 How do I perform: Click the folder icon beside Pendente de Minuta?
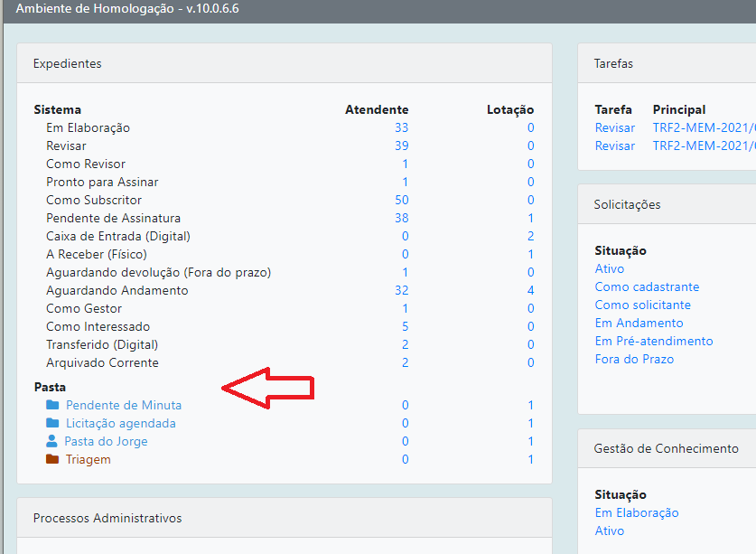pos(52,405)
